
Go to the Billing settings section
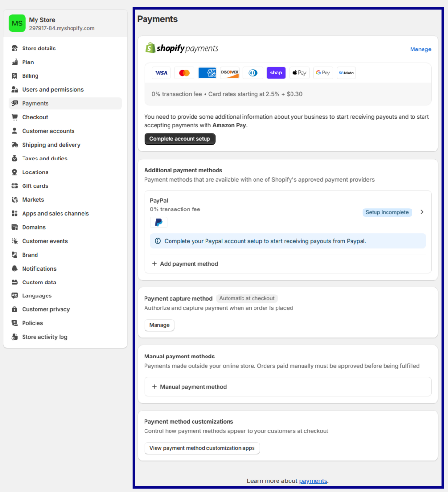point(65,76)
